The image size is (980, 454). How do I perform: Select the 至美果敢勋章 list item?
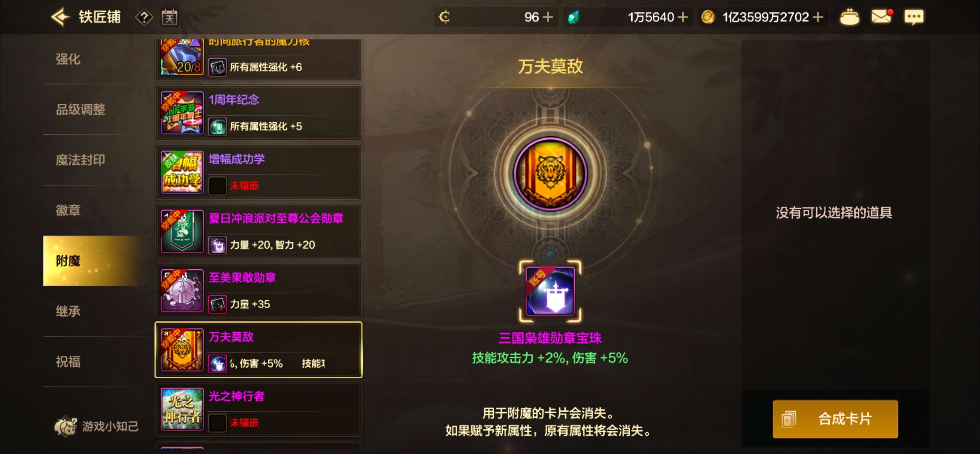(258, 291)
